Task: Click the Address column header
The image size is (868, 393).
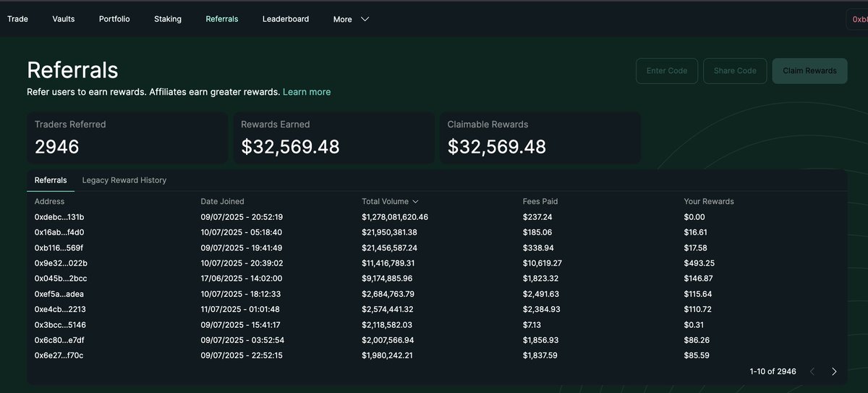Action: [x=49, y=201]
